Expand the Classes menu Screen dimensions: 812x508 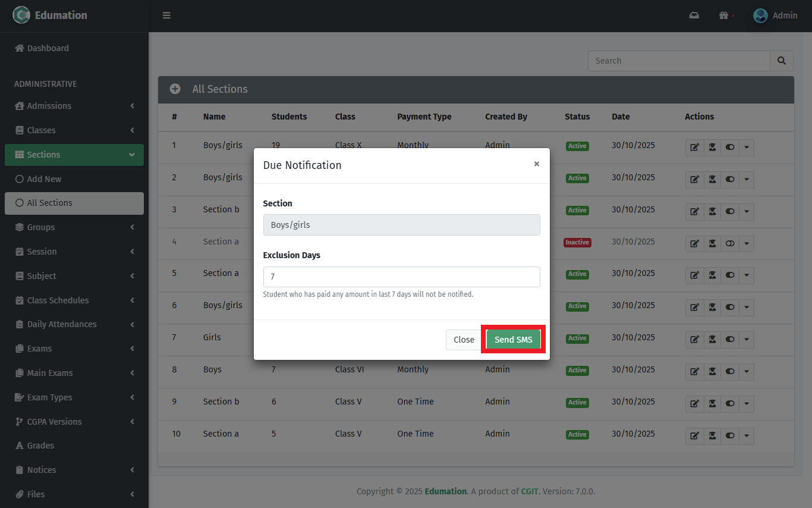click(74, 130)
